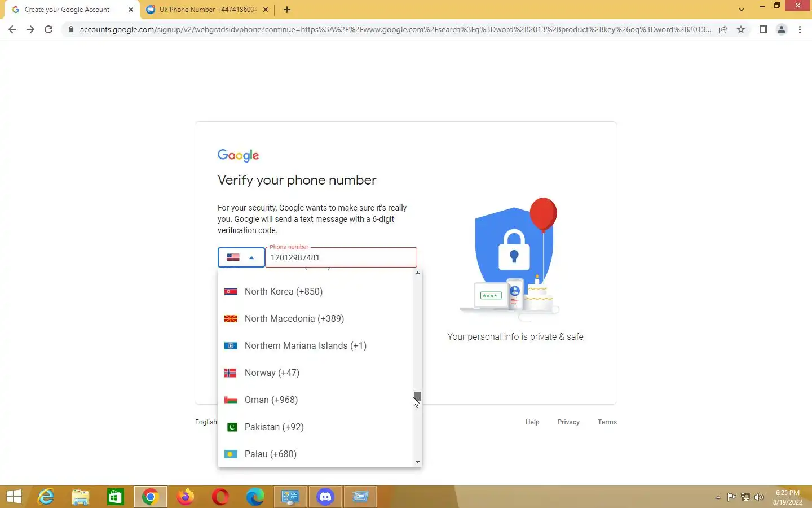Click the Palau flag icon

[x=231, y=454]
